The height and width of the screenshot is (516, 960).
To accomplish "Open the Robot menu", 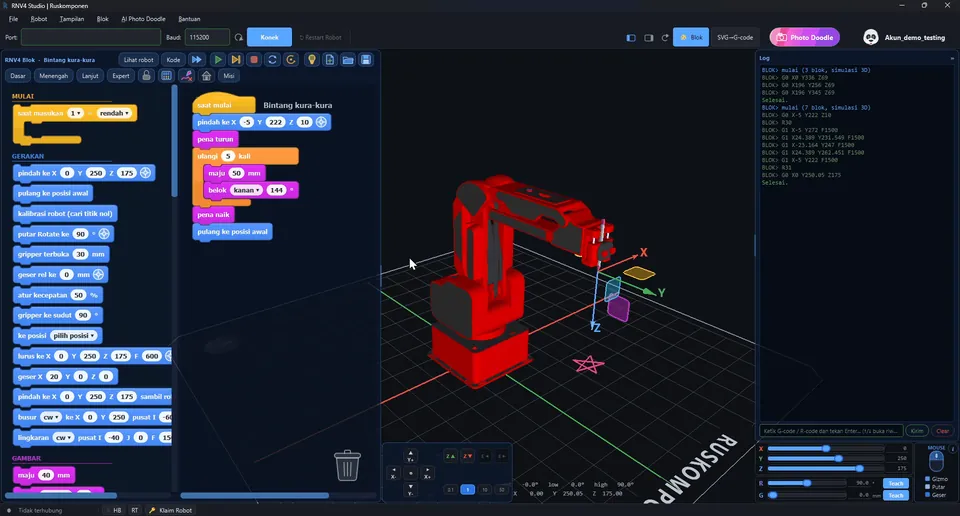I will click(39, 19).
